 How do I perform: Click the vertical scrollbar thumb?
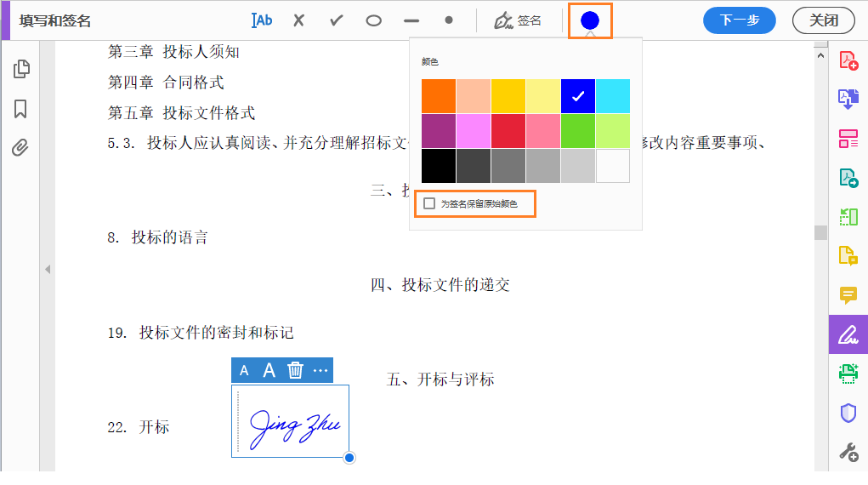pos(820,232)
